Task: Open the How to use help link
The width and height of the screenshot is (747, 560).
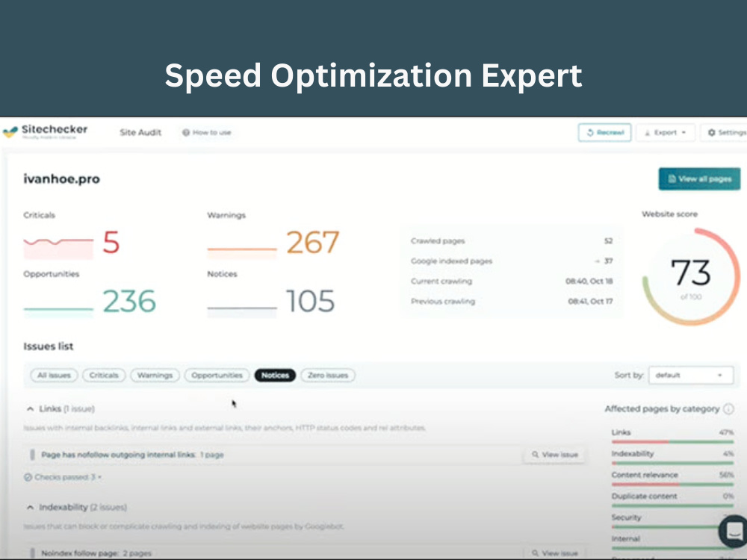Action: click(x=207, y=132)
